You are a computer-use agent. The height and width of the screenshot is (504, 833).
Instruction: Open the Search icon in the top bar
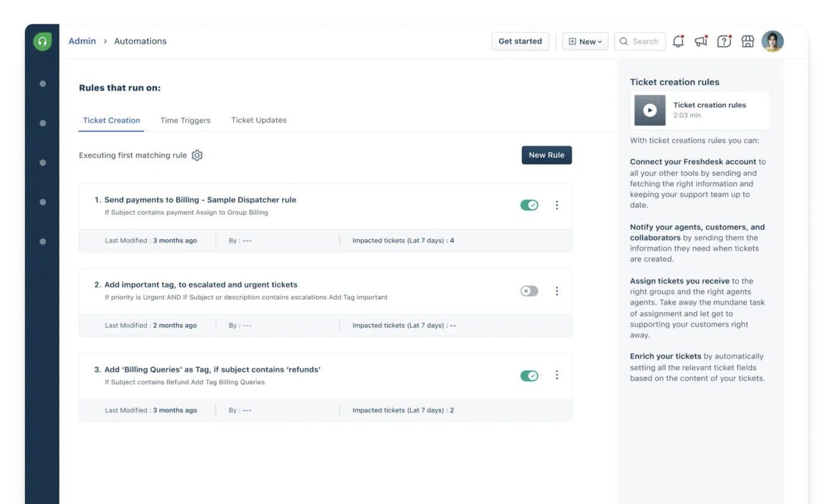coord(624,41)
